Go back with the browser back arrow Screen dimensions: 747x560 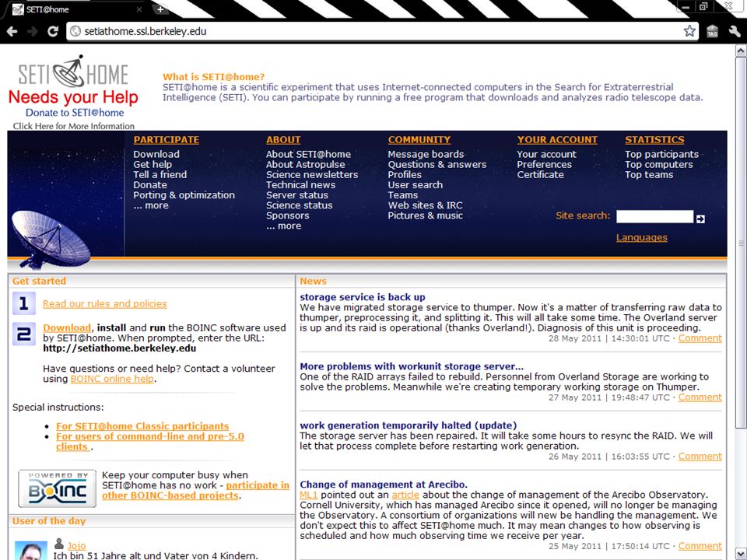click(x=12, y=31)
